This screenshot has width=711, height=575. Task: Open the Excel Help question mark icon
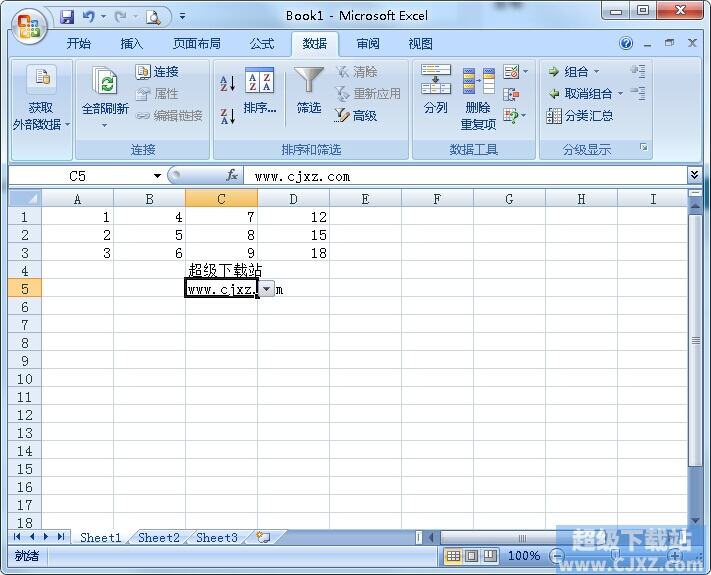[x=626, y=44]
